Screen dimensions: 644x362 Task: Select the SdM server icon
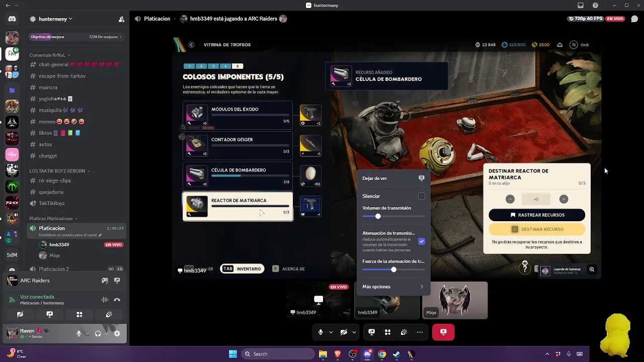[x=12, y=255]
